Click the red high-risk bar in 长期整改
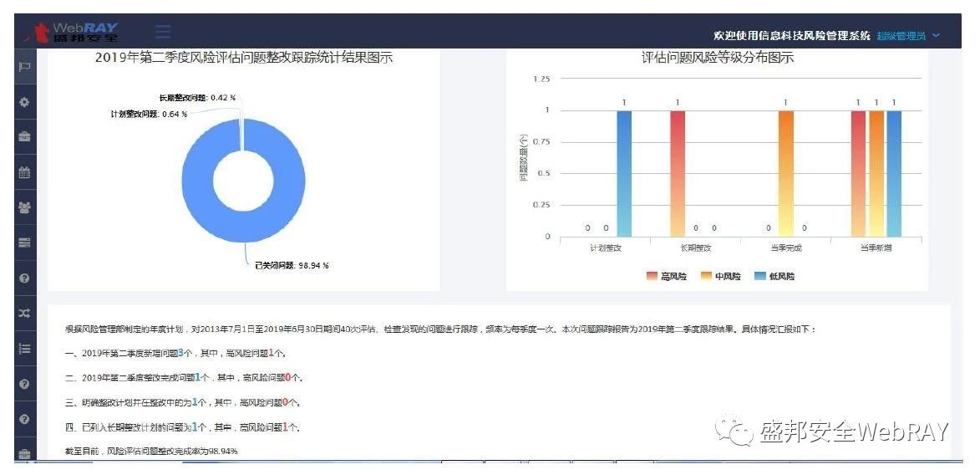 (x=678, y=173)
